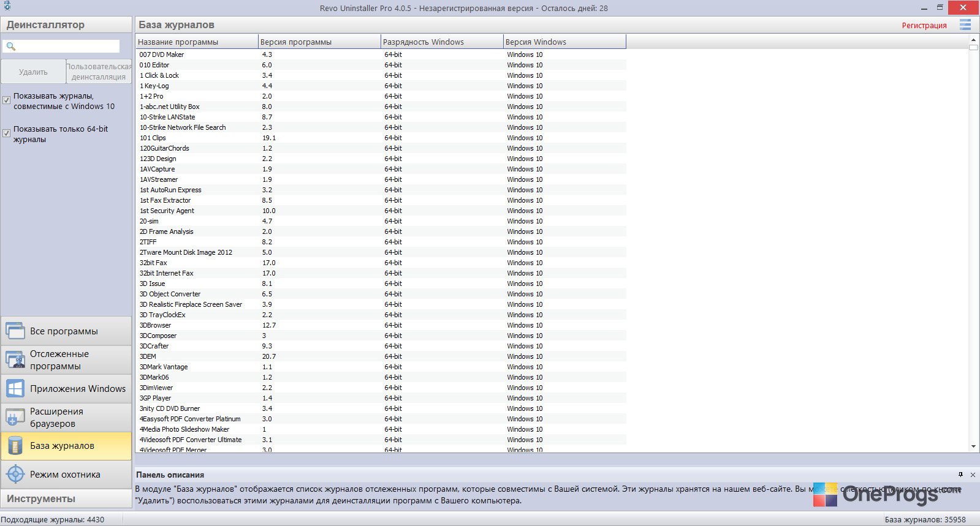Go to Расширения браузеров section
The width and height of the screenshot is (980, 526).
pyautogui.click(x=66, y=418)
